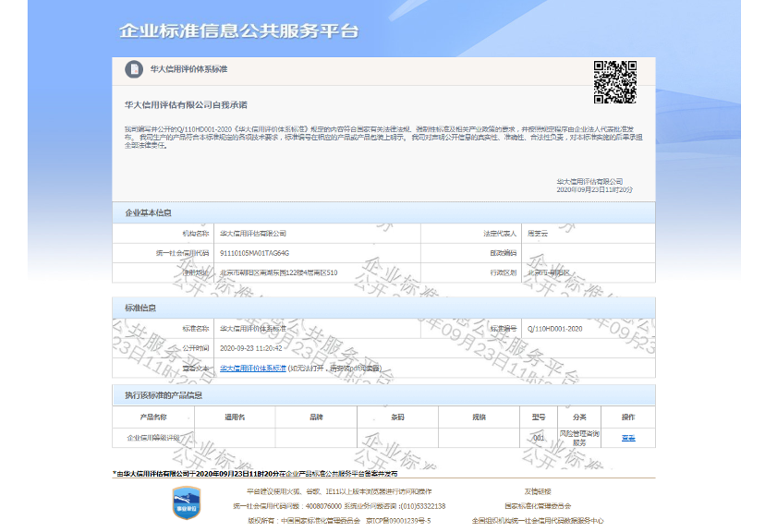Screen dimensions: 765x532
Task: Select the 行政区划 value 北京市-朝阳区
Action: click(x=549, y=272)
